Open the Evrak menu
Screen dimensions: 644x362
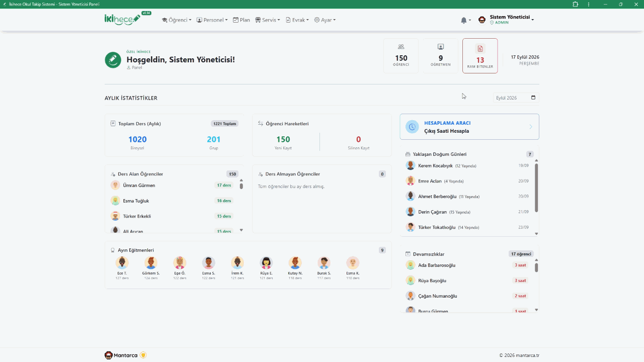297,20
